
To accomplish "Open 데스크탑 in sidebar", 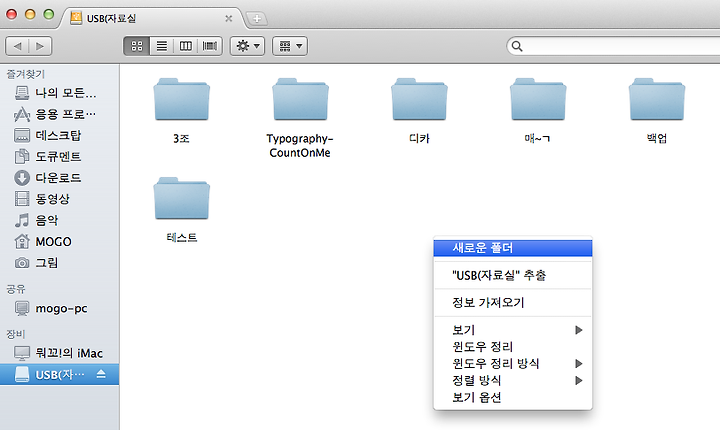I will (x=60, y=136).
